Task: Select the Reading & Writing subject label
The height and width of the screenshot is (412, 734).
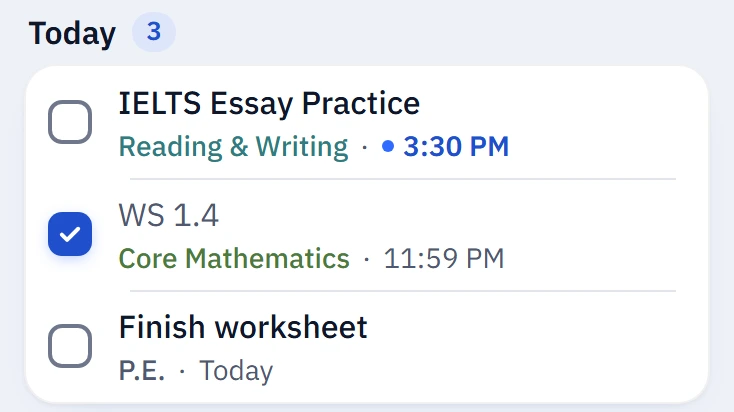Action: click(234, 147)
